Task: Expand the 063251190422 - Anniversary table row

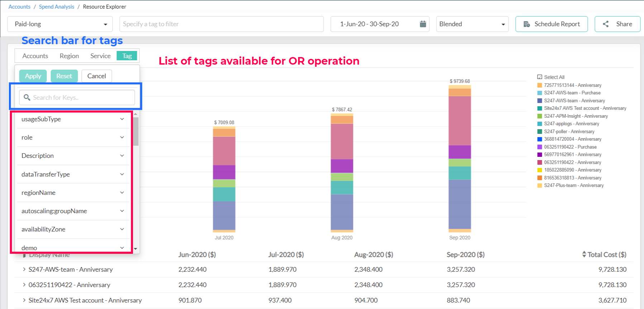Action: [24, 285]
